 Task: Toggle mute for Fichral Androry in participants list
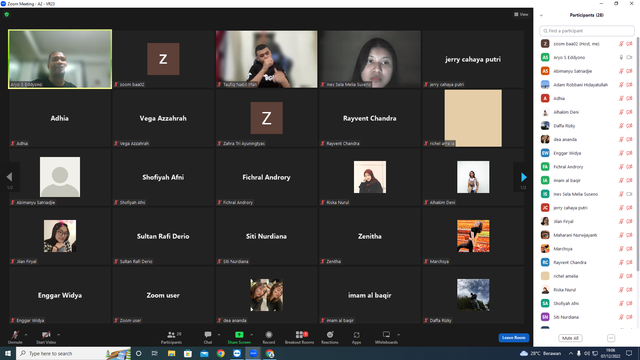pos(621,167)
